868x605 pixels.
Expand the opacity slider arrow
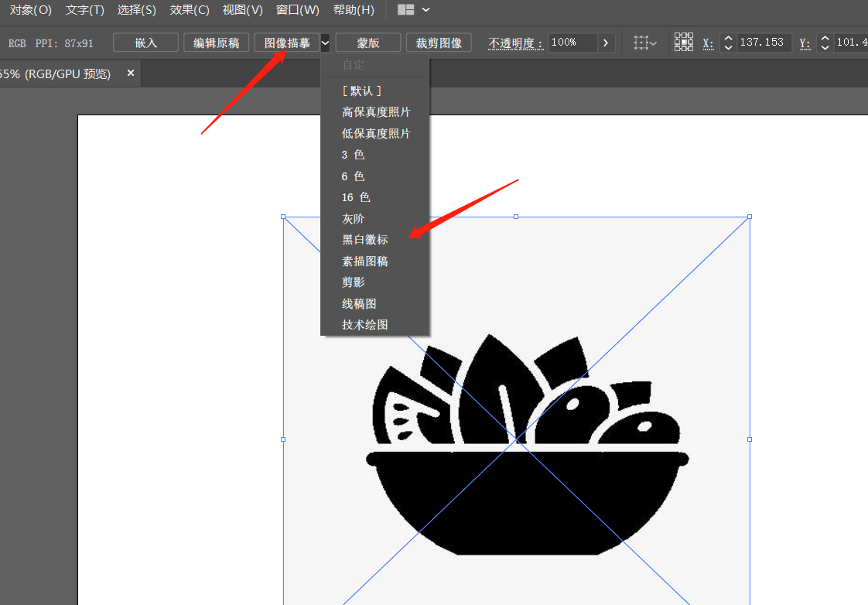click(x=606, y=43)
